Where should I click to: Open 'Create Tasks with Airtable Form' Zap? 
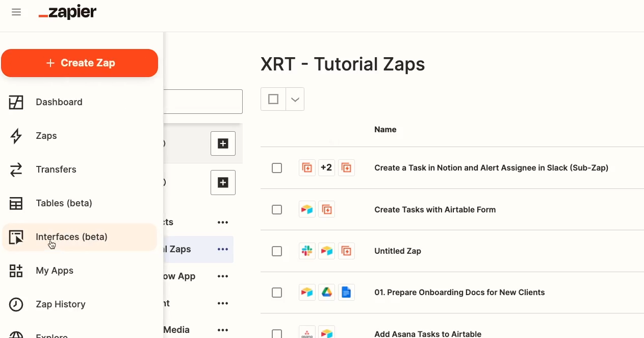(x=435, y=210)
